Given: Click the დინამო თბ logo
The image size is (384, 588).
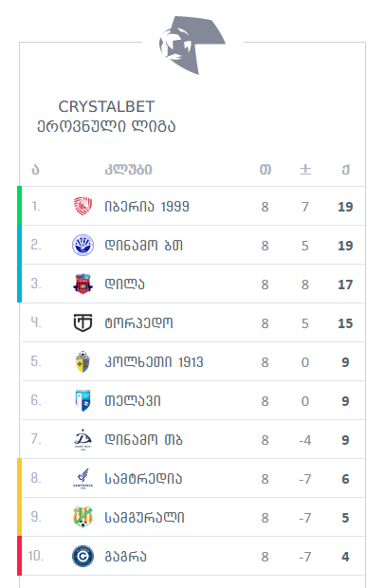Looking at the screenshot, I should tap(82, 439).
